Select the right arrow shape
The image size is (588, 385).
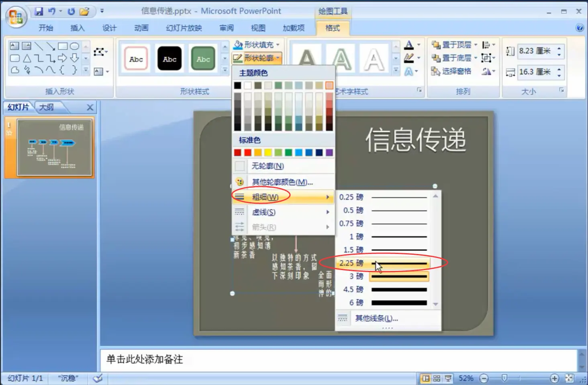click(x=62, y=58)
